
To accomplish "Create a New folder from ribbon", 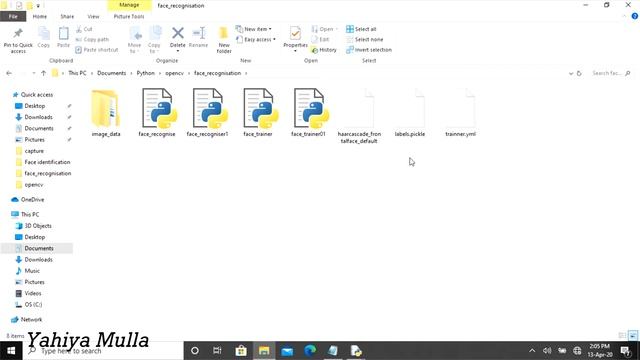I will (224, 40).
